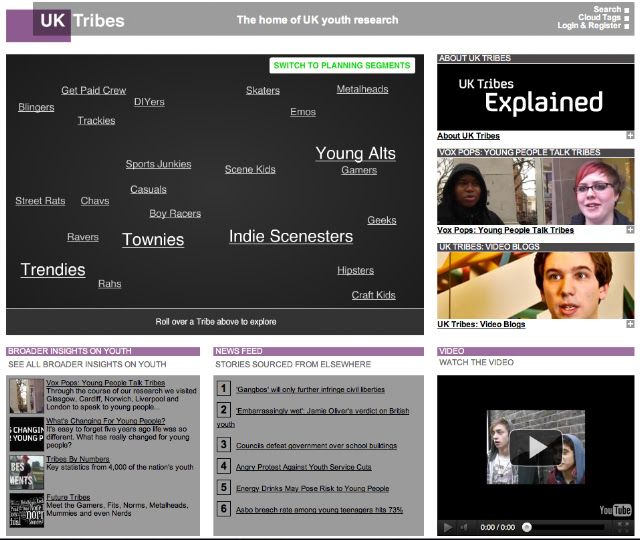This screenshot has height=540, width=640.
Task: Open the Rahs tribe link
Action: coord(110,284)
